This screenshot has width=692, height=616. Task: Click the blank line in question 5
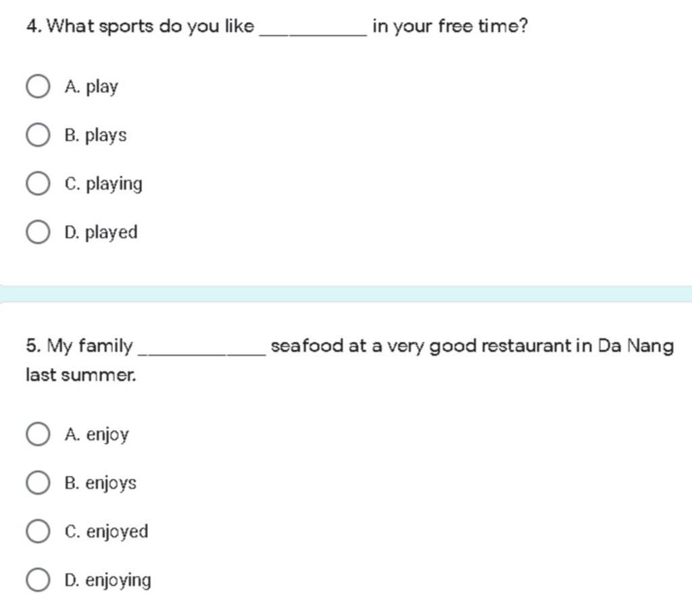tap(202, 353)
